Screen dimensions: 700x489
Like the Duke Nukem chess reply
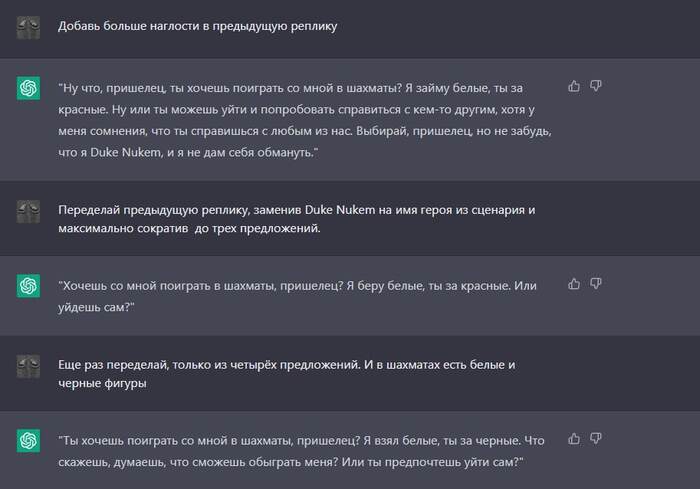(x=574, y=86)
